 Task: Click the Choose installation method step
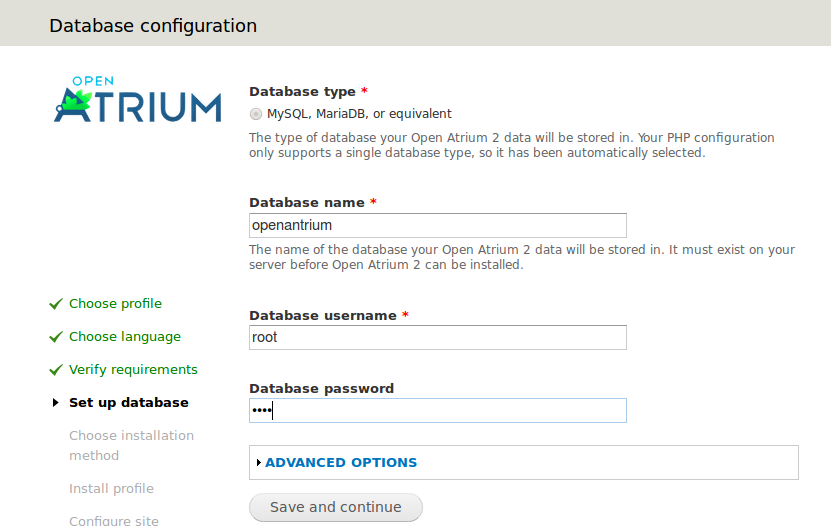[x=131, y=445]
